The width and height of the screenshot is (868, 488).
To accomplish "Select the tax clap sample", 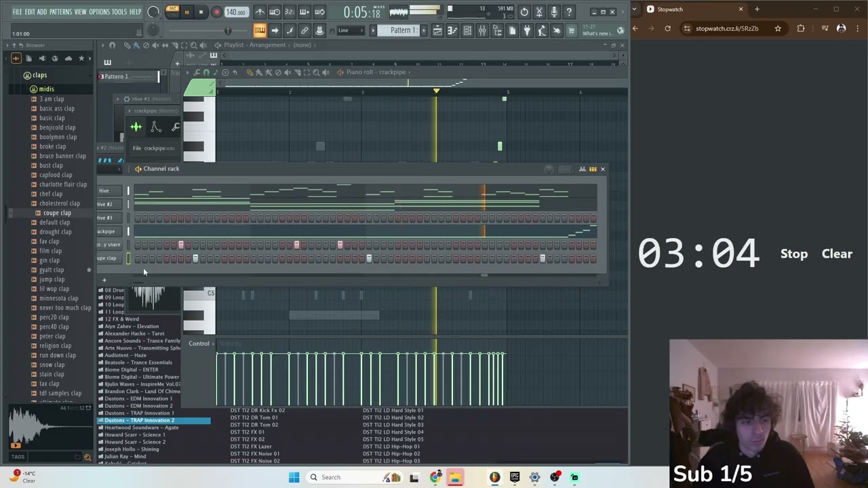I will coord(49,384).
